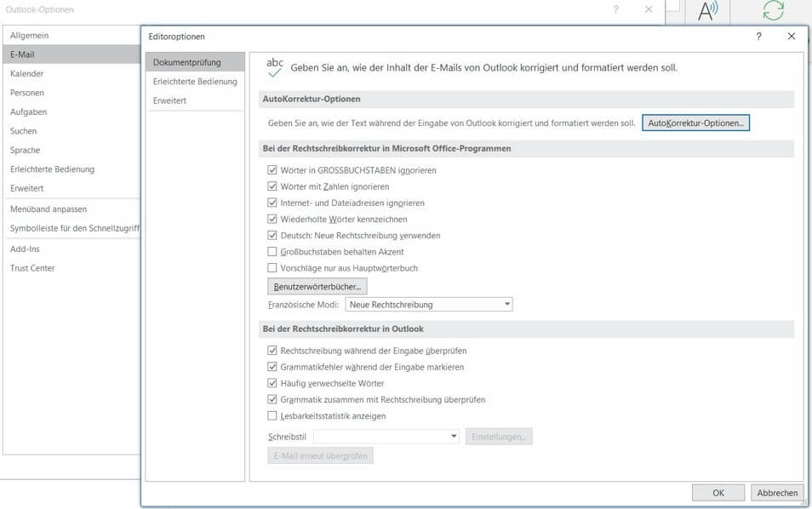Confirm with the OK button
The width and height of the screenshot is (812, 509).
718,493
